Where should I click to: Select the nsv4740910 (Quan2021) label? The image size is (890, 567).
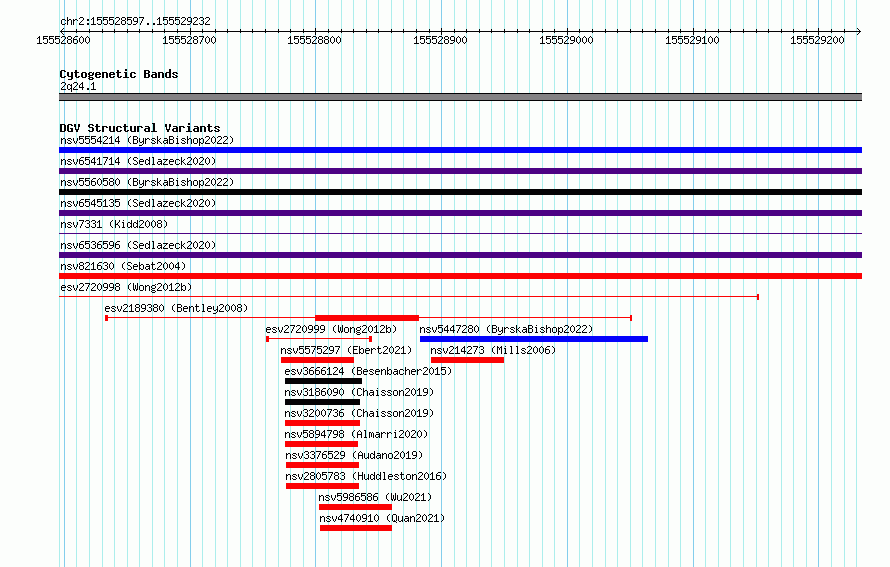382,518
